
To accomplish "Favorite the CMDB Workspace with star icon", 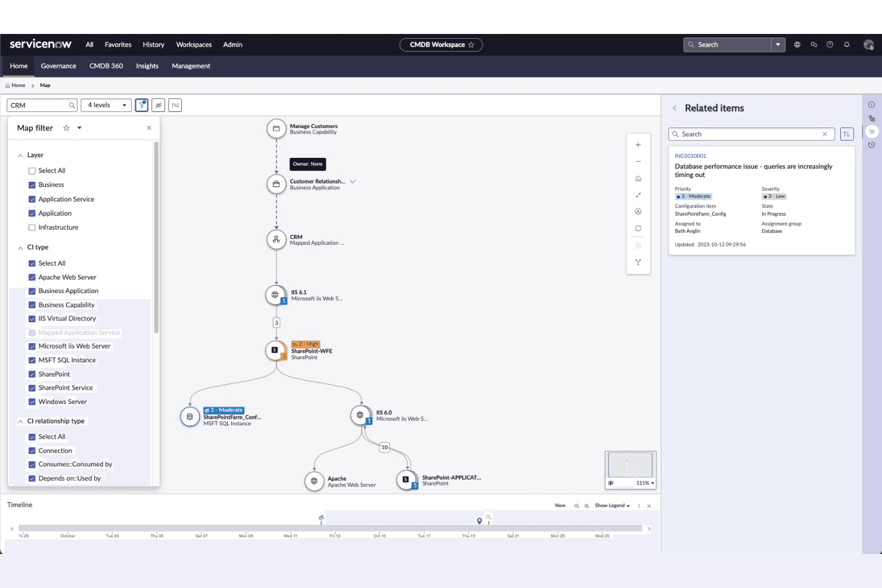I will [x=471, y=45].
